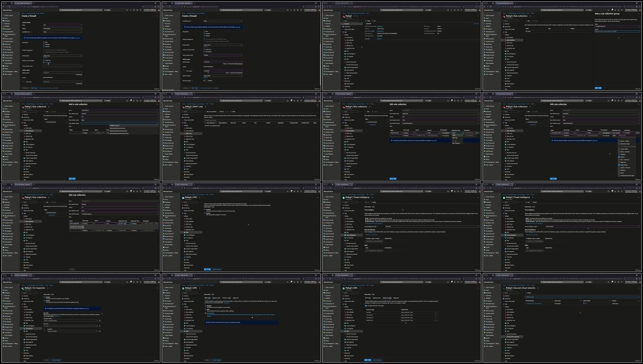Click Dashboard icon in Instance details window's Azure sidebar
This screenshot has height=364, width=643.
pyautogui.click(x=3, y=21)
